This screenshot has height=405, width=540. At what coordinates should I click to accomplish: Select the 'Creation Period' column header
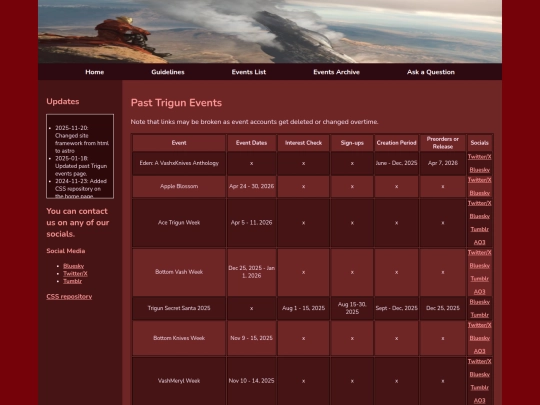[x=396, y=143]
